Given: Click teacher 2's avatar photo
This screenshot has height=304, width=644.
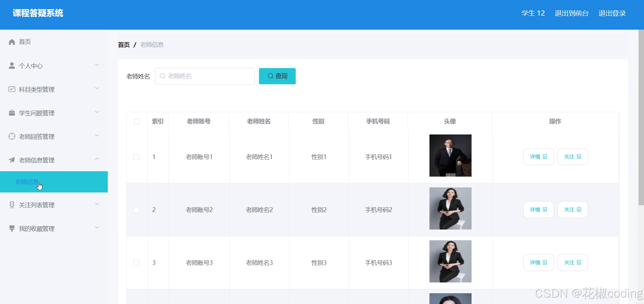Looking at the screenshot, I should pos(450,208).
